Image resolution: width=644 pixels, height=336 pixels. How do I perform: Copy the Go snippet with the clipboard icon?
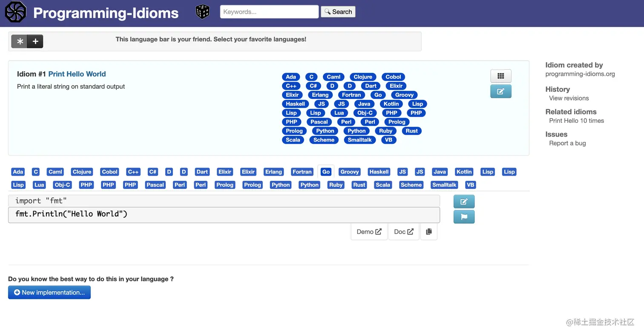coord(428,231)
